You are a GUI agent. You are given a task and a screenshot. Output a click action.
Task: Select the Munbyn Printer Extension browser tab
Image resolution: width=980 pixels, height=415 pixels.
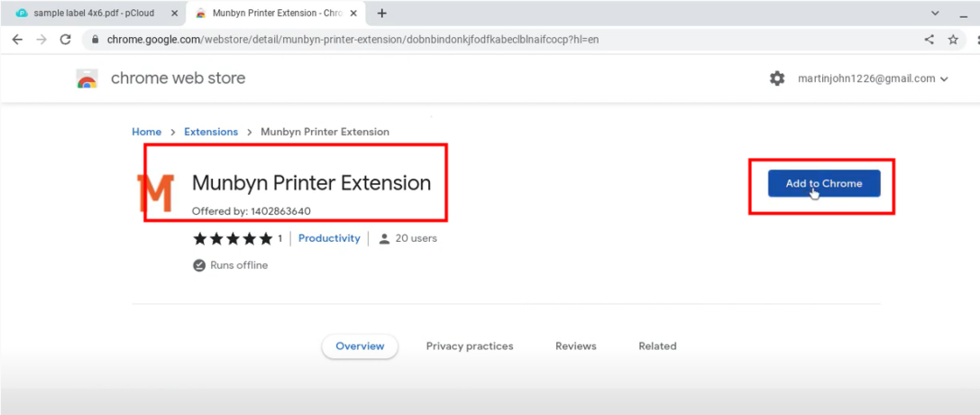275,14
